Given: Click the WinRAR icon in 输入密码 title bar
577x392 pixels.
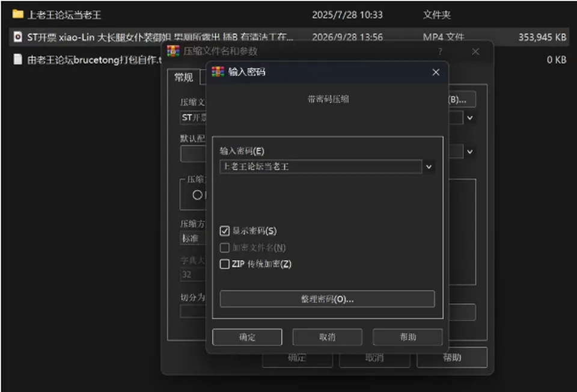Looking at the screenshot, I should (x=218, y=72).
